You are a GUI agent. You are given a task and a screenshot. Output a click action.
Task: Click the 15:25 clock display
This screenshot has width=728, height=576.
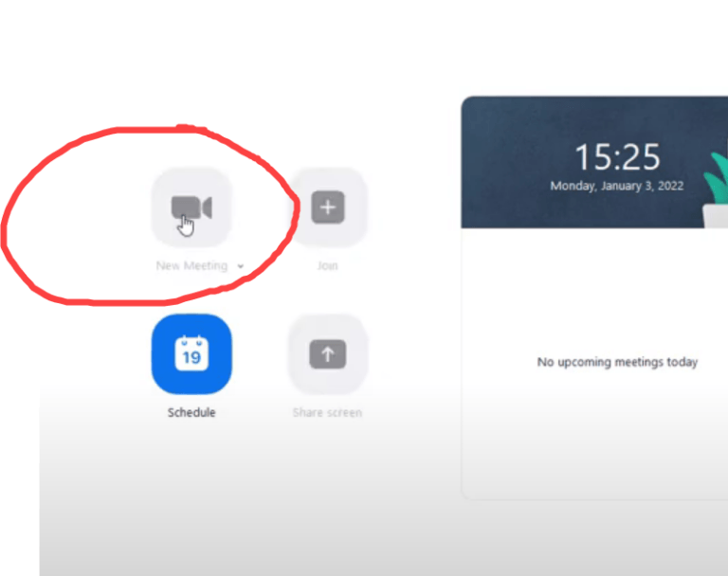pos(617,156)
